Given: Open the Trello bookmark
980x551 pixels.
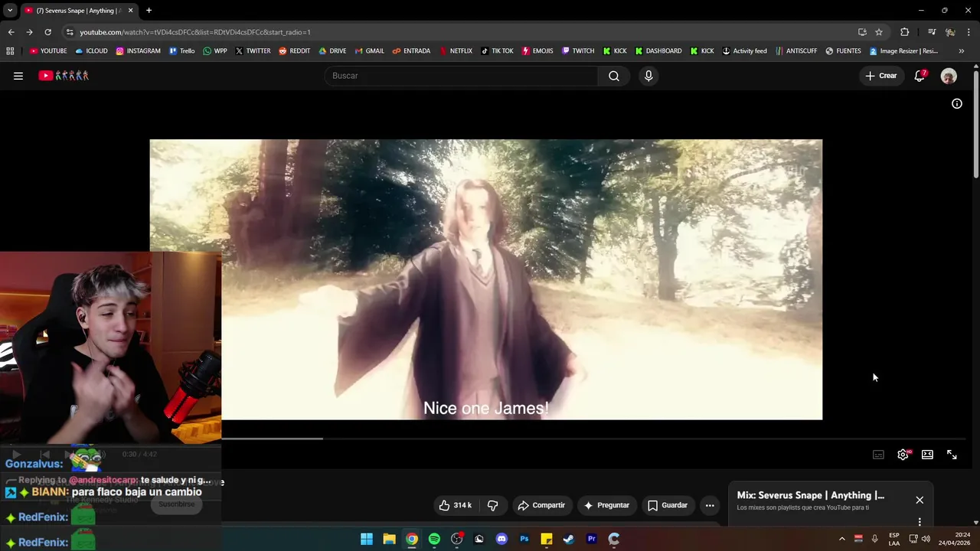Looking at the screenshot, I should point(181,51).
